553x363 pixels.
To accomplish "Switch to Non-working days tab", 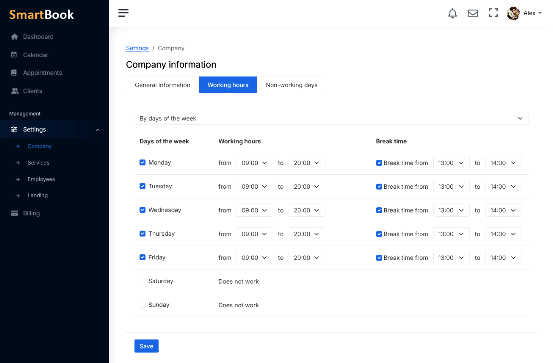I will pos(291,85).
